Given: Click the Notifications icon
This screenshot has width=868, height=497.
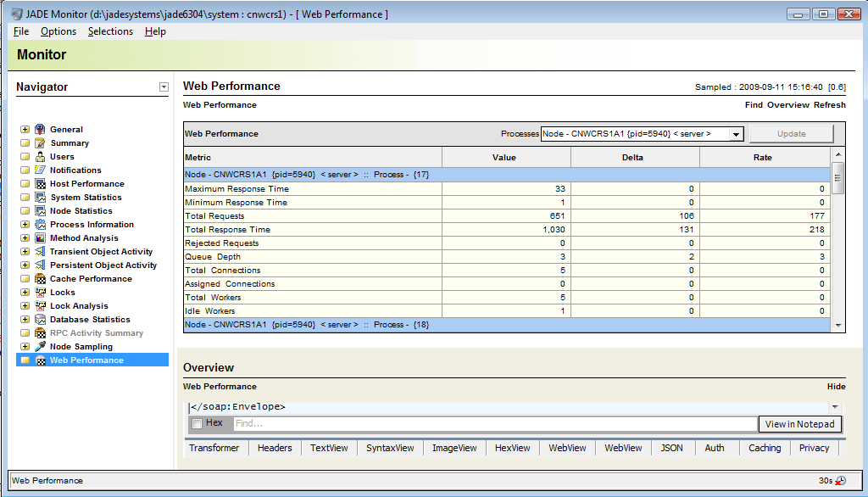Looking at the screenshot, I should [x=40, y=170].
